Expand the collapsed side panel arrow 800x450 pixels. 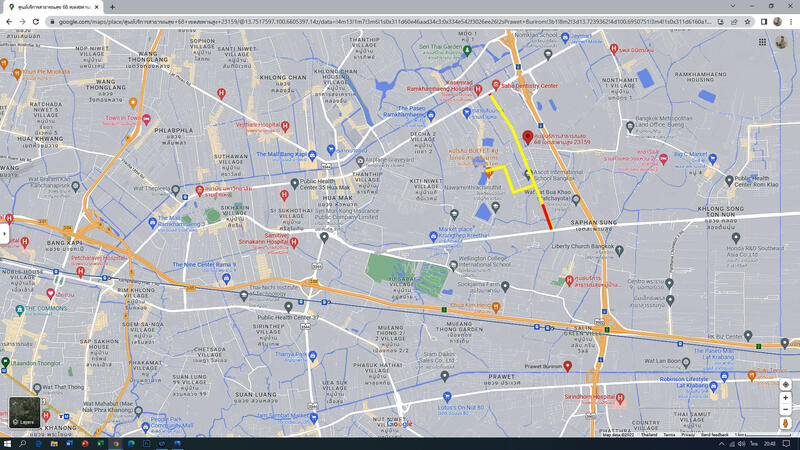(4, 233)
